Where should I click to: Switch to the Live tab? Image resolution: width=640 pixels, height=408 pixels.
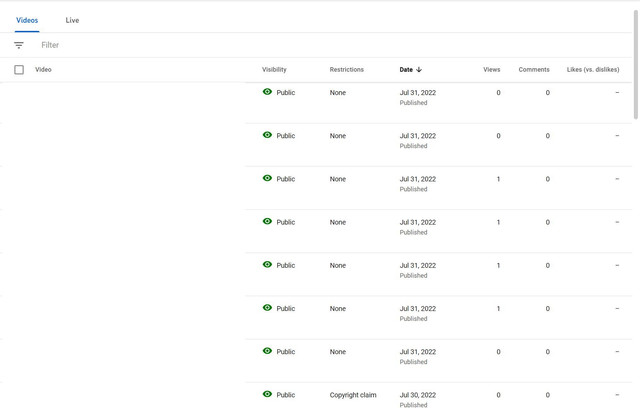click(x=72, y=20)
